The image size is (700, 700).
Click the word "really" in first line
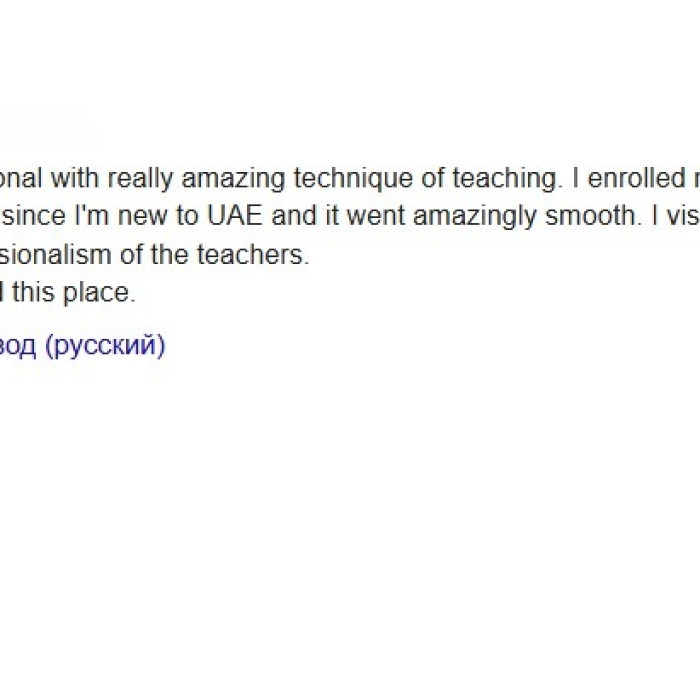click(x=140, y=179)
